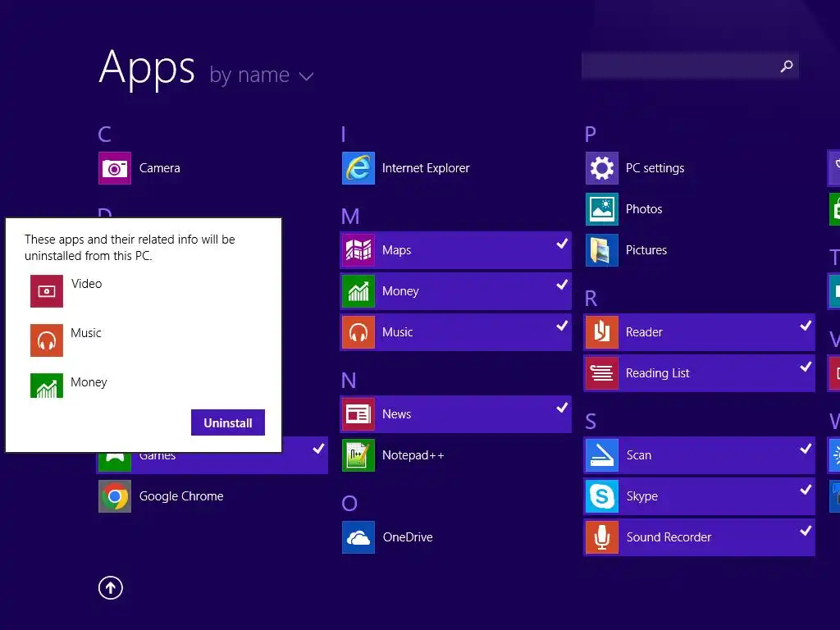
Task: Click the Music headphones icon in apps list
Action: [358, 332]
